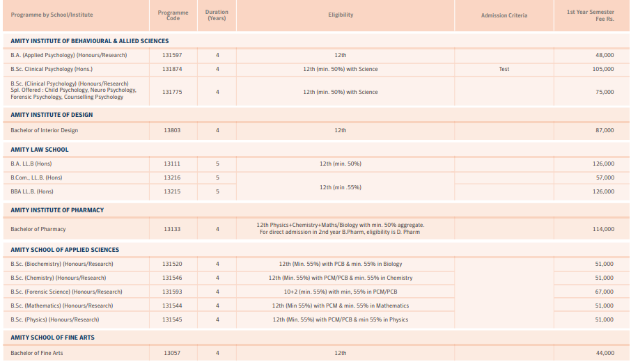Click eligibility 'with PCB & min. 55% in Biology'
Image resolution: width=631 pixels, height=364 pixels.
[362, 264]
